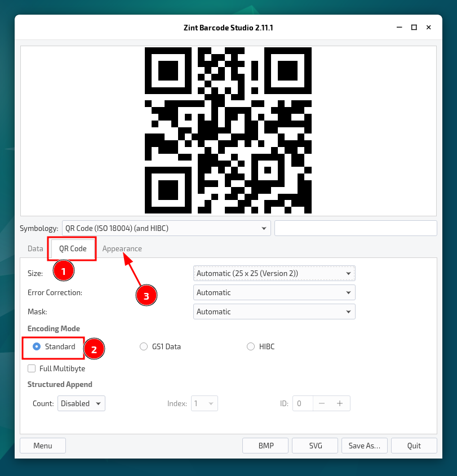Viewport: 457px width, 476px height.
Task: Quit the application
Action: point(414,446)
